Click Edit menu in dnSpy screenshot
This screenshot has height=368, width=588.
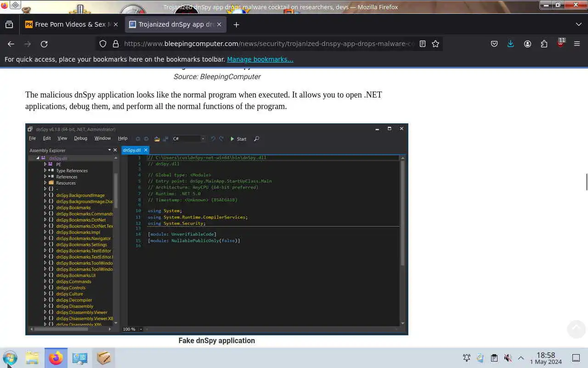47,138
